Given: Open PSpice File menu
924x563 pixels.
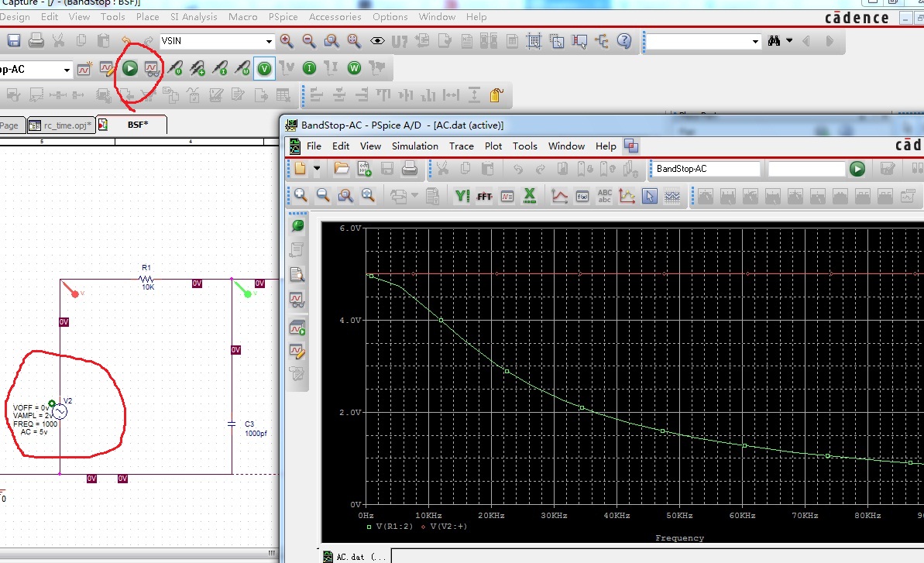Looking at the screenshot, I should tap(314, 146).
